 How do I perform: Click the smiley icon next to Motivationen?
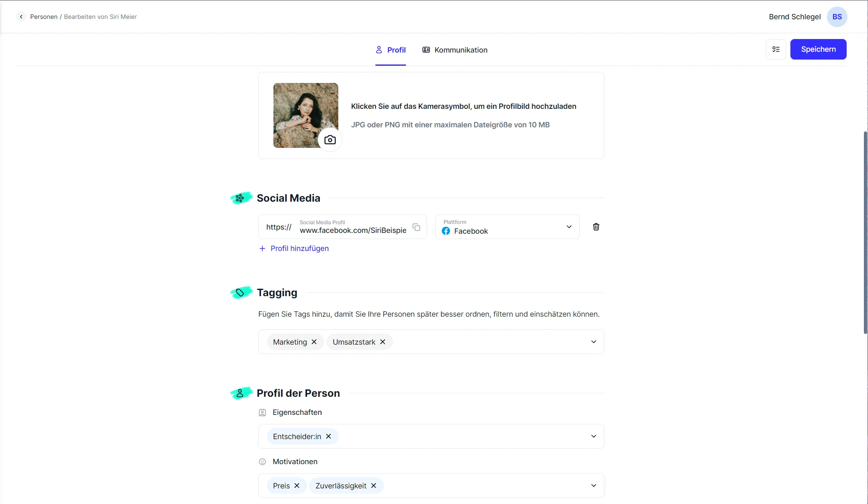[x=262, y=461]
